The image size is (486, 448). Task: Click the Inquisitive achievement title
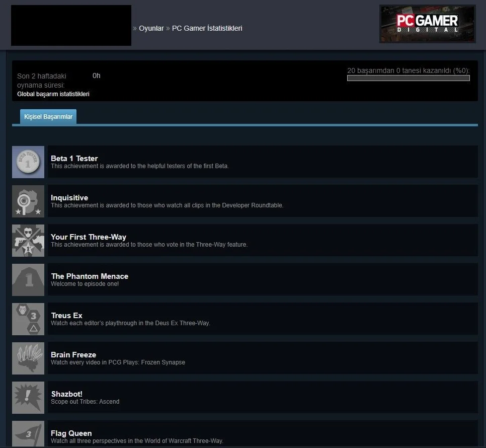click(x=69, y=198)
